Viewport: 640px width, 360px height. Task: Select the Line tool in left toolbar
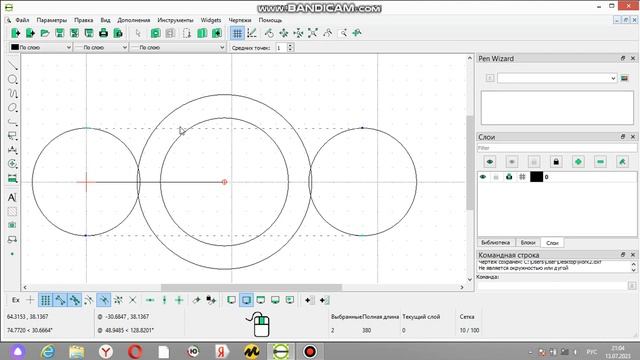(x=12, y=65)
